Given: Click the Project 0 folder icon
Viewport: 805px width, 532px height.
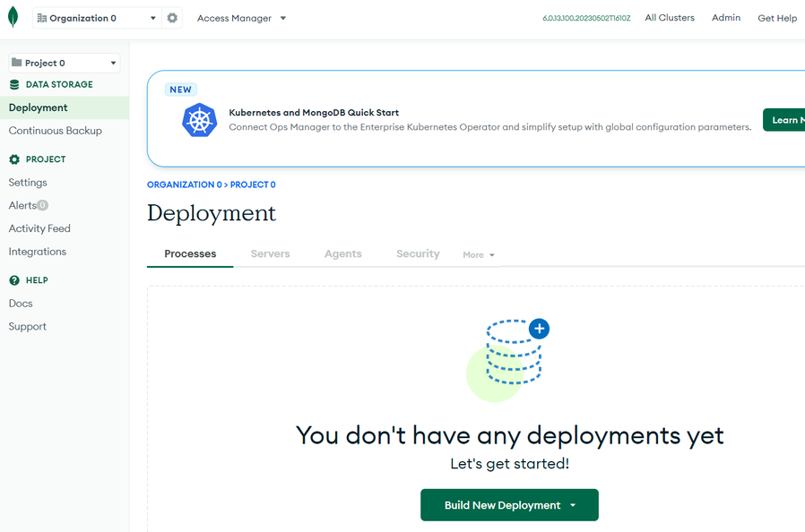Looking at the screenshot, I should point(16,63).
